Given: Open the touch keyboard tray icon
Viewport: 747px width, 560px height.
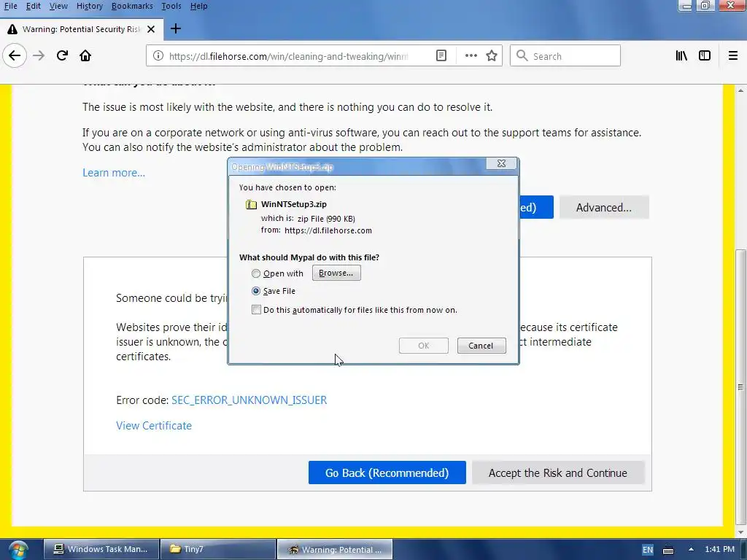Looking at the screenshot, I should click(x=668, y=550).
